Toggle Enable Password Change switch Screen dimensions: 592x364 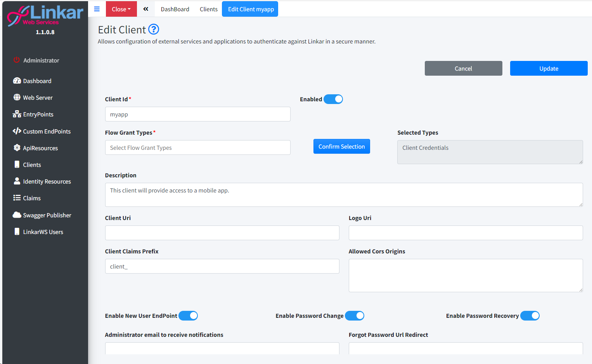(355, 316)
